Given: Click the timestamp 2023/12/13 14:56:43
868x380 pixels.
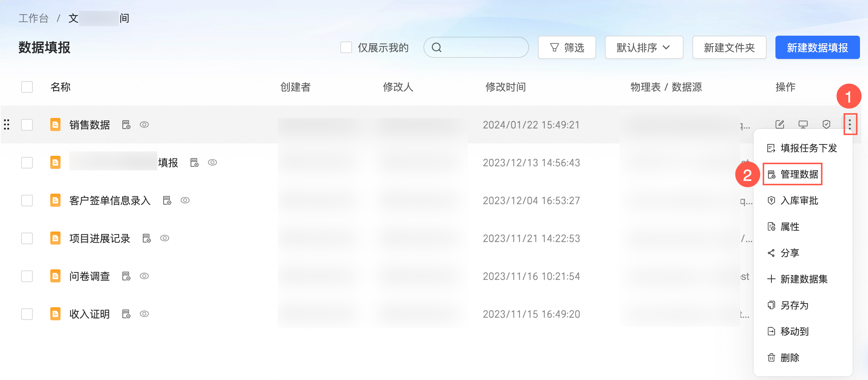Looking at the screenshot, I should point(531,163).
